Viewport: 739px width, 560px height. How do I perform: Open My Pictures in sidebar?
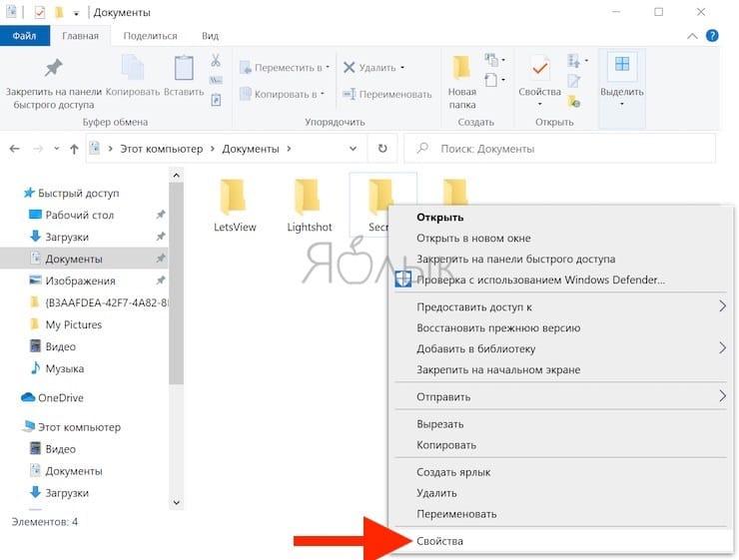[66, 324]
